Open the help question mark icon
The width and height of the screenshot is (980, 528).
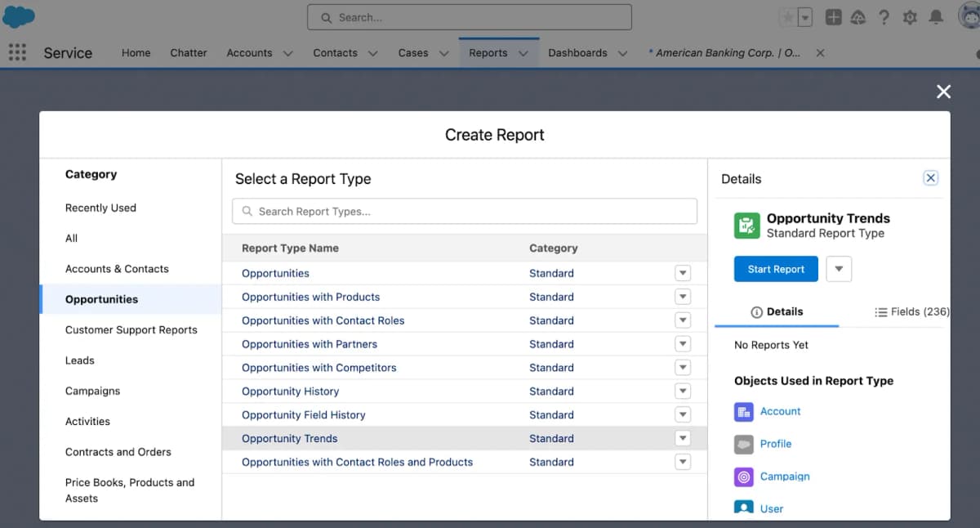(x=884, y=17)
